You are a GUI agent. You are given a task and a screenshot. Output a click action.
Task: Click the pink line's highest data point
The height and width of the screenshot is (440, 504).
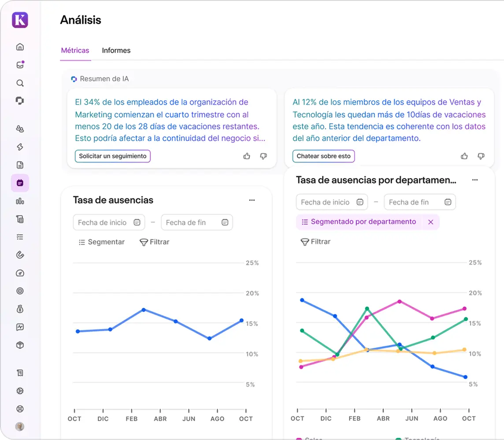[400, 301]
